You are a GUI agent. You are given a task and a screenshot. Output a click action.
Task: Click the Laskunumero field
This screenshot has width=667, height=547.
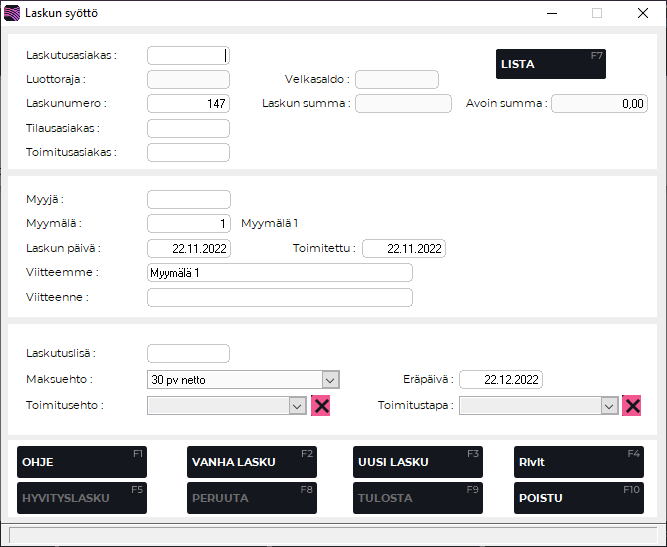[188, 103]
